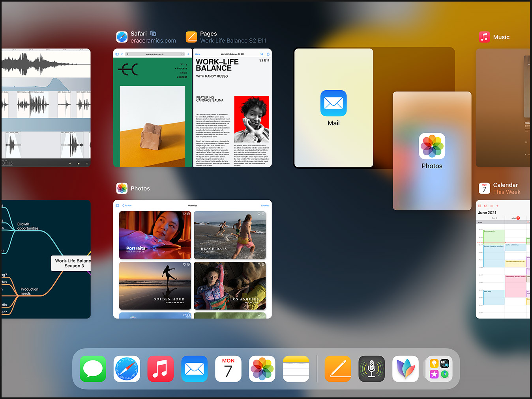Viewport: 532px width, 399px height.
Task: Tap the Photos icon above the Memories card
Action: [122, 188]
